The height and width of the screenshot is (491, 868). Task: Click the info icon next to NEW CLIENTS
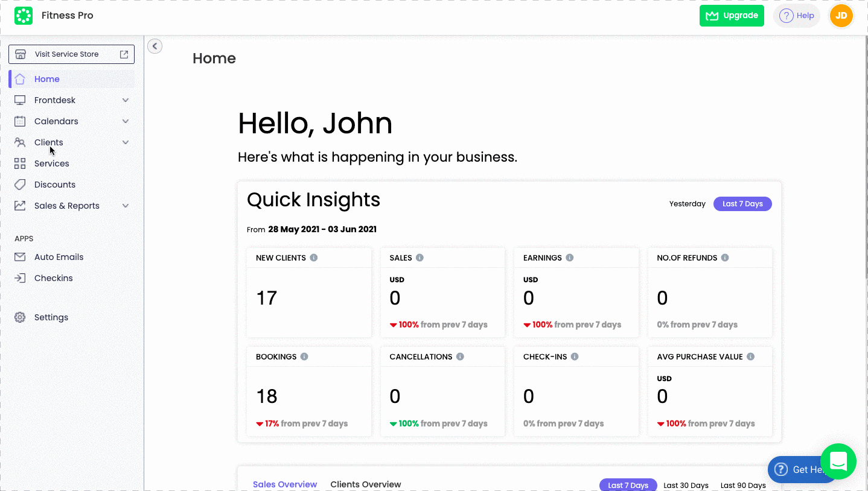click(x=313, y=257)
